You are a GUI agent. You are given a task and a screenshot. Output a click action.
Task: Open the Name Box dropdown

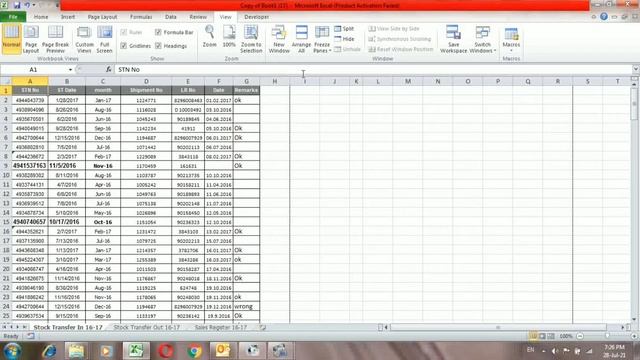point(70,70)
